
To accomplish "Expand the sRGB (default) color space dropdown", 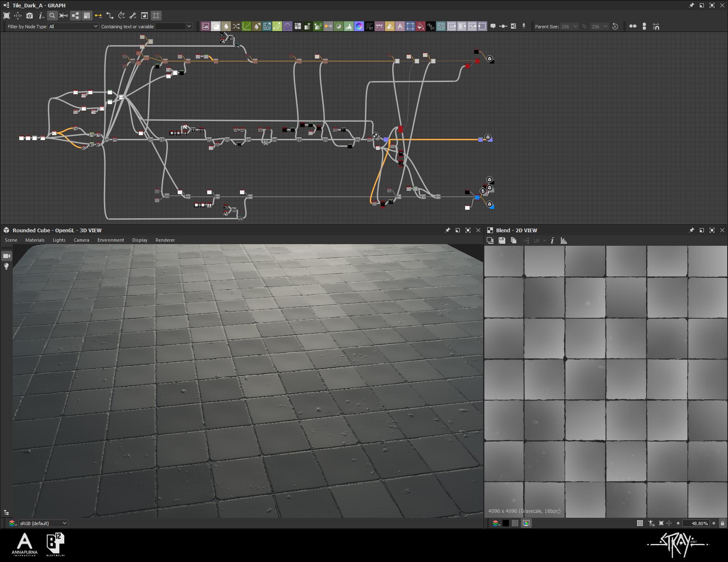I will coord(43,523).
